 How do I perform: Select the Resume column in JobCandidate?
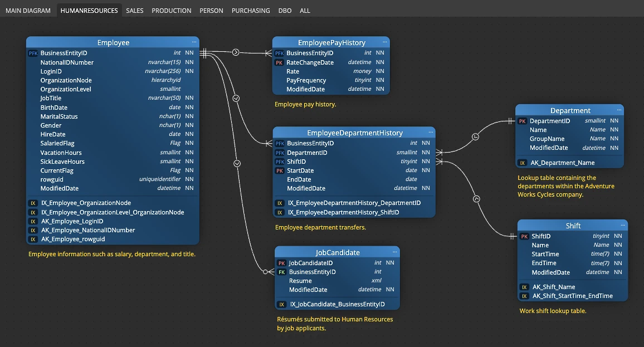click(x=337, y=281)
